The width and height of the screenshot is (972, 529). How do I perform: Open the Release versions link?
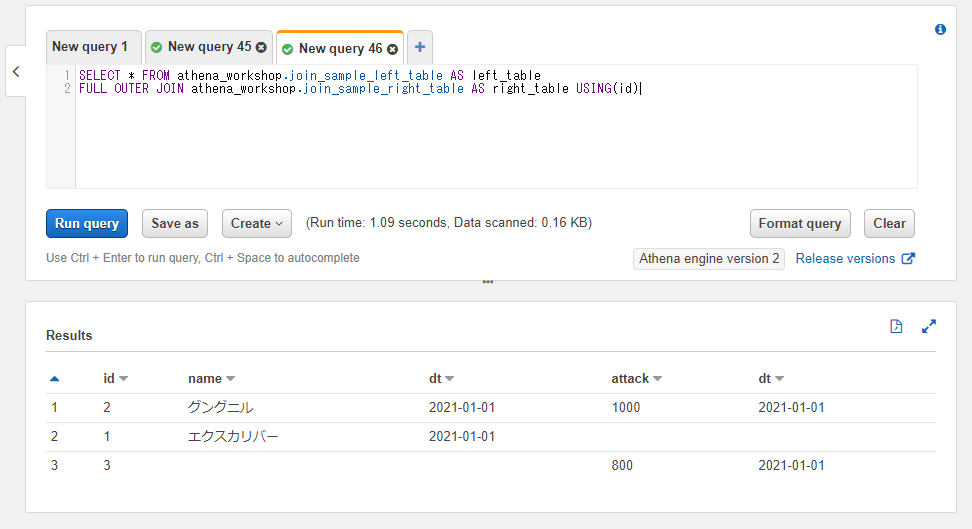pyautogui.click(x=845, y=259)
